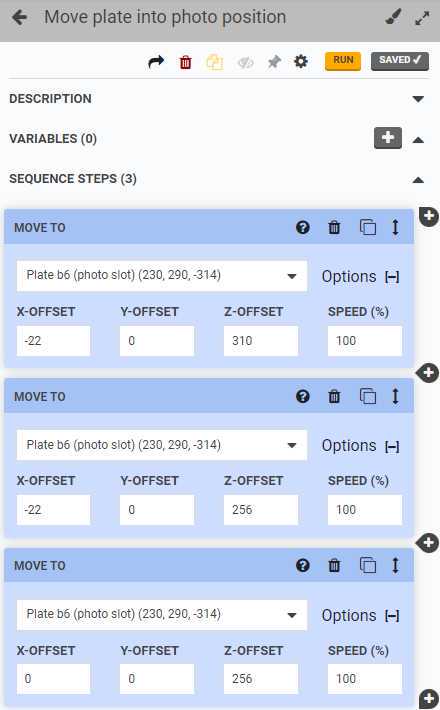Add a new variable with plus button

tap(388, 138)
